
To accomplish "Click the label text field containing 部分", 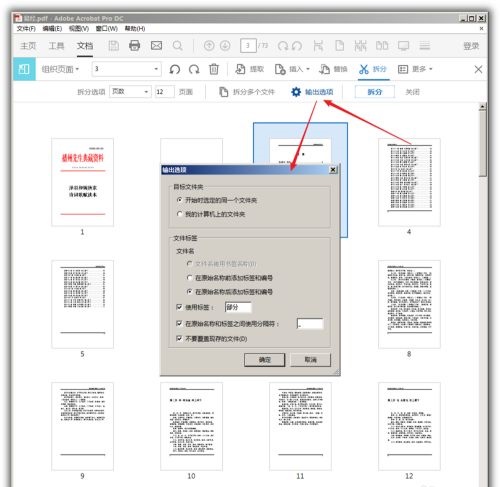I will coord(238,307).
